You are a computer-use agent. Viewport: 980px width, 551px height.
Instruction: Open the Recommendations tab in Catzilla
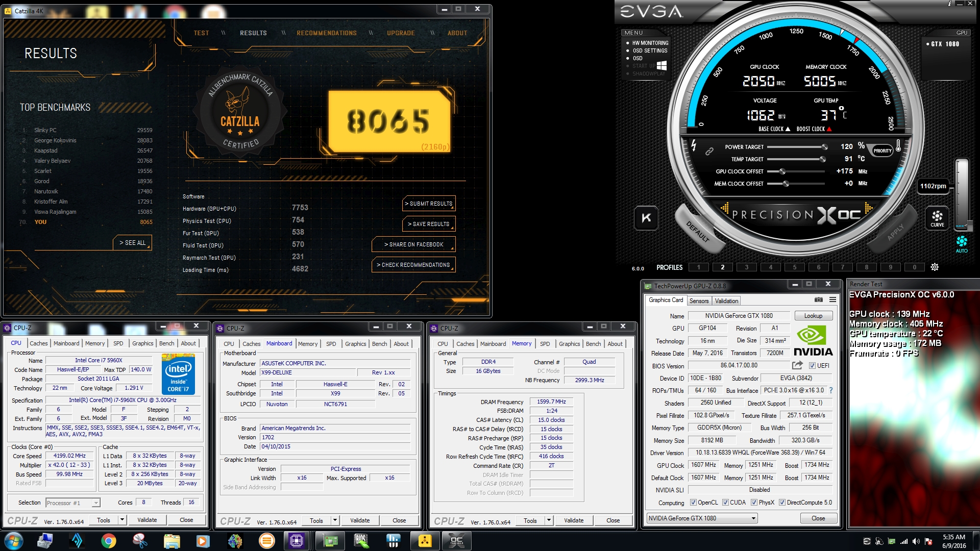click(x=327, y=33)
